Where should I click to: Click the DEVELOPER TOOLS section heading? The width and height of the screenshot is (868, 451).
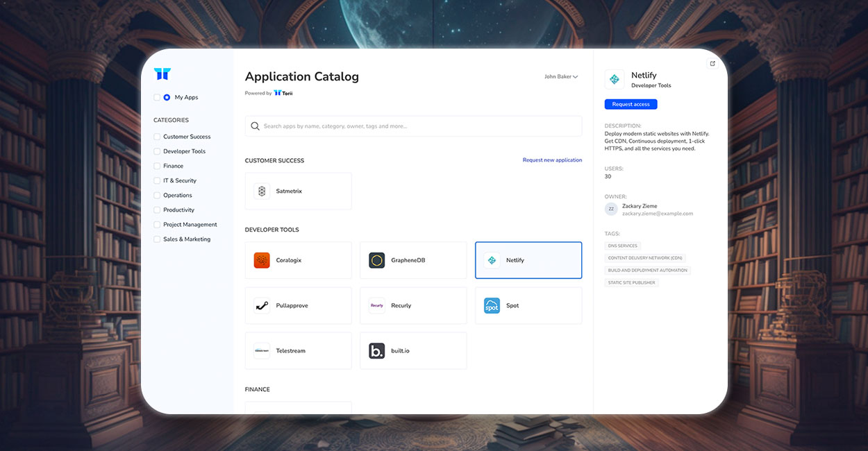(x=272, y=230)
